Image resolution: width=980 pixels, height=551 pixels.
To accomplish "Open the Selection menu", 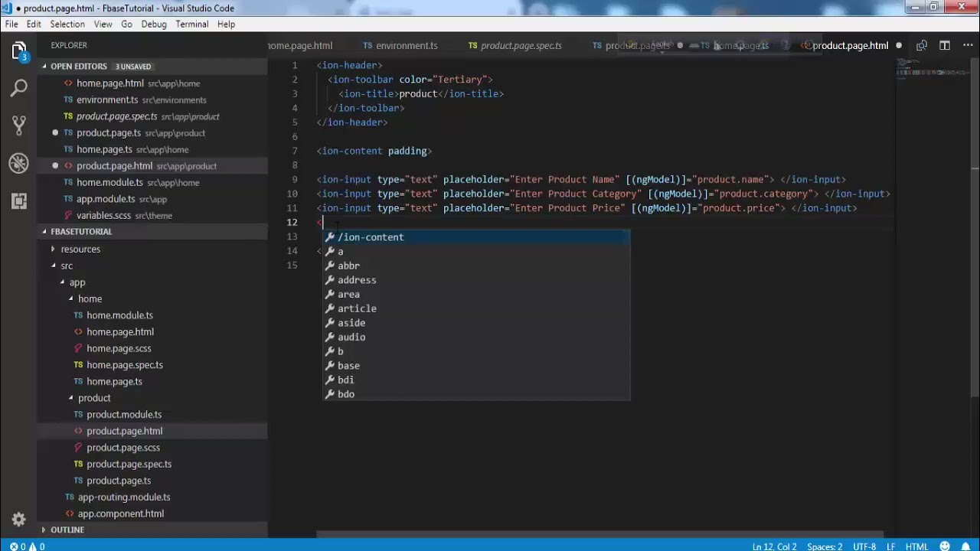I will [67, 24].
